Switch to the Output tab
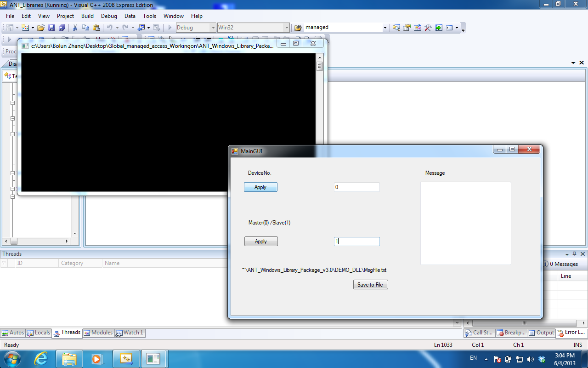Viewport: 588px width, 368px height. [x=542, y=333]
